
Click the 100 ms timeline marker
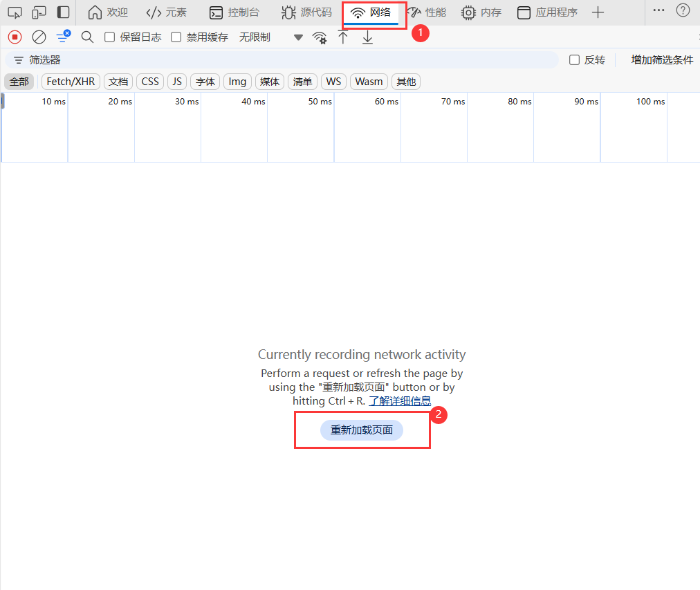click(650, 101)
